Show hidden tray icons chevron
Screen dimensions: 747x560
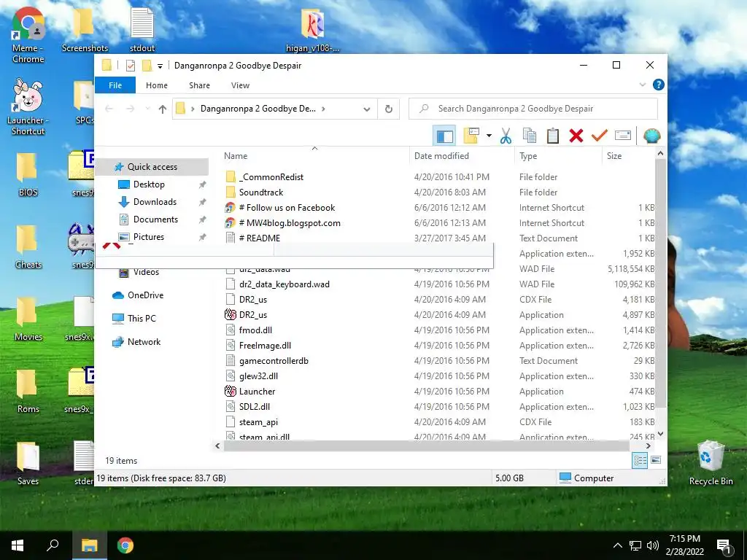(617, 545)
